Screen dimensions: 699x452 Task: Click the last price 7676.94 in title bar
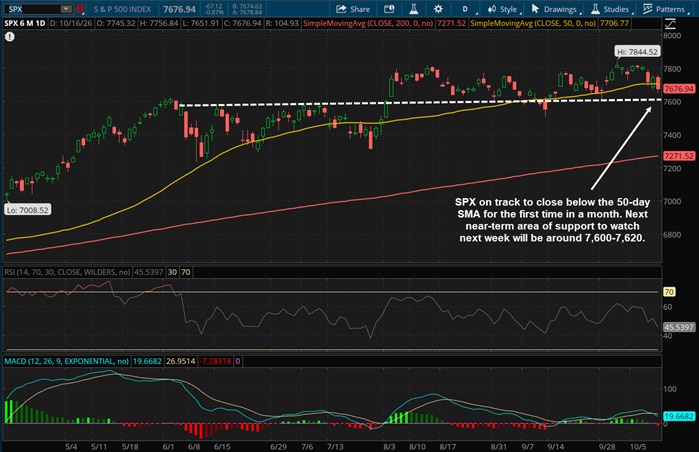179,9
